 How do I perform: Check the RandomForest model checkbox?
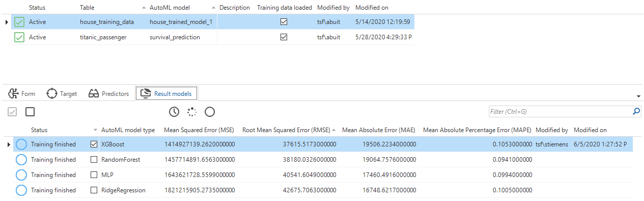94,160
